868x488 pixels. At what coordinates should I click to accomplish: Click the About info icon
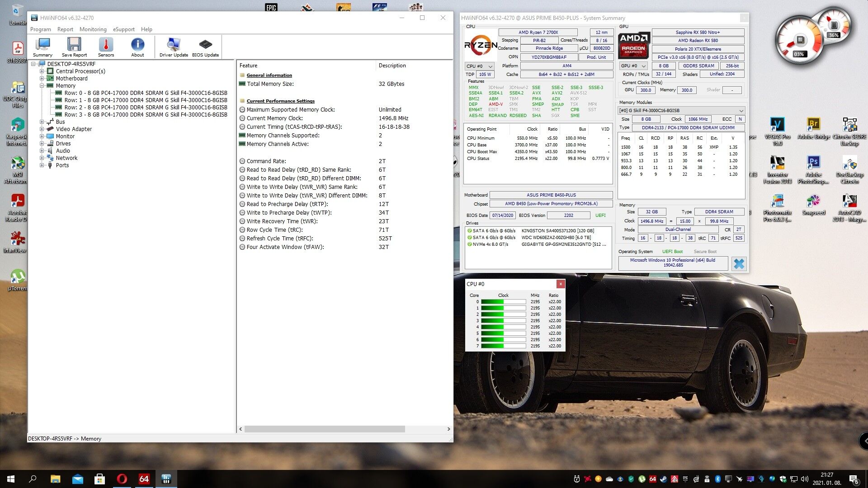(137, 47)
